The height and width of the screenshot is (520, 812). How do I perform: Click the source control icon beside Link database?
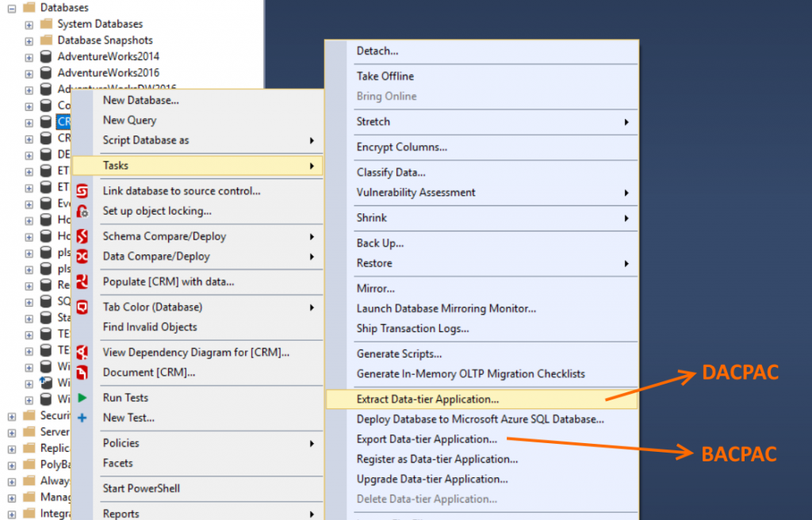tap(83, 190)
